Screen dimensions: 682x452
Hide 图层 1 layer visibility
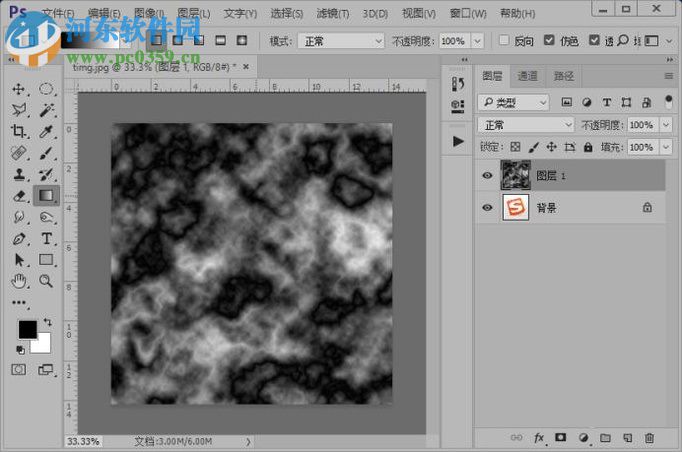tap(487, 175)
